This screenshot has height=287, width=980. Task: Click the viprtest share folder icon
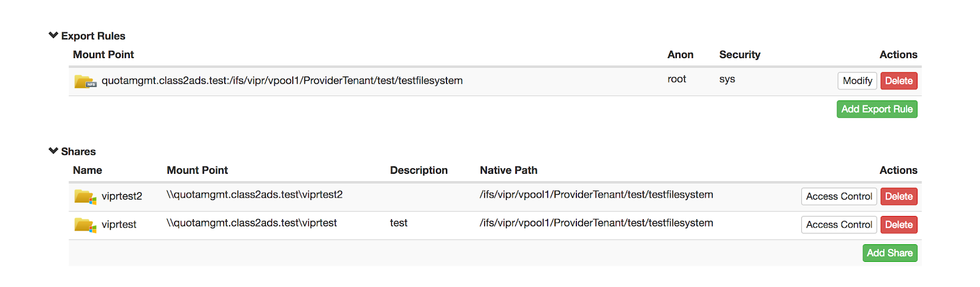pos(85,225)
